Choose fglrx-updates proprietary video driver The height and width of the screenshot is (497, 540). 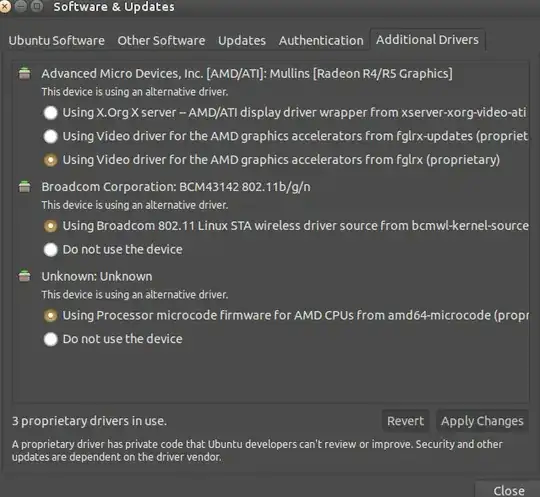click(x=50, y=136)
